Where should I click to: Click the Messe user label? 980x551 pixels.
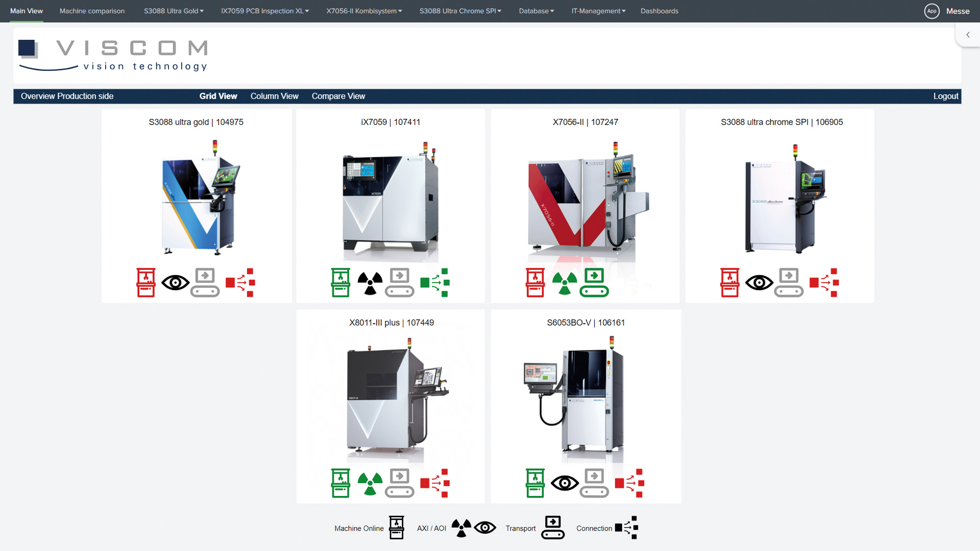(x=958, y=11)
